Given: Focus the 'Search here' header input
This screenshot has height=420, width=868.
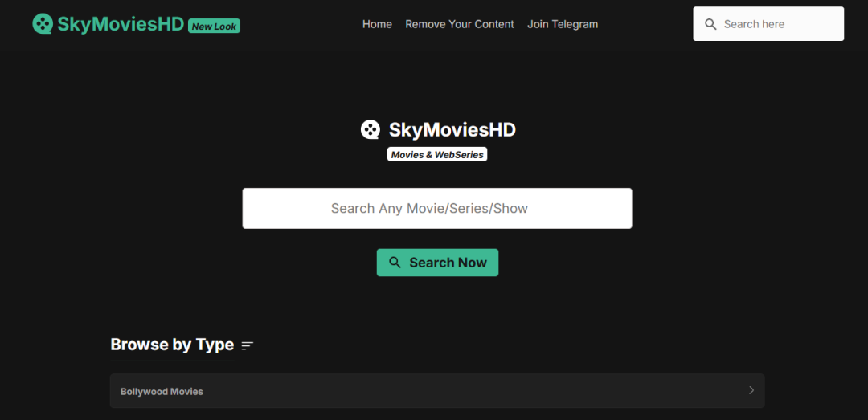Looking at the screenshot, I should pyautogui.click(x=768, y=24).
